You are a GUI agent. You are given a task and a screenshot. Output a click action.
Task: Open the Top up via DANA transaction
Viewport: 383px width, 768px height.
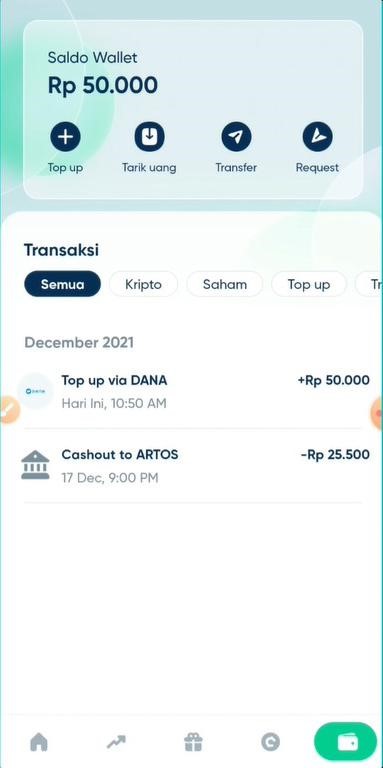(193, 391)
